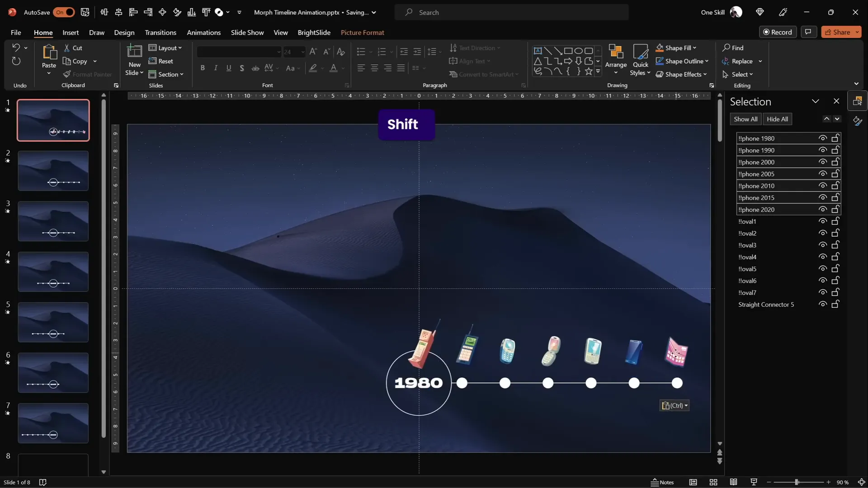
Task: Open the BrightSlide tab
Action: 314,32
